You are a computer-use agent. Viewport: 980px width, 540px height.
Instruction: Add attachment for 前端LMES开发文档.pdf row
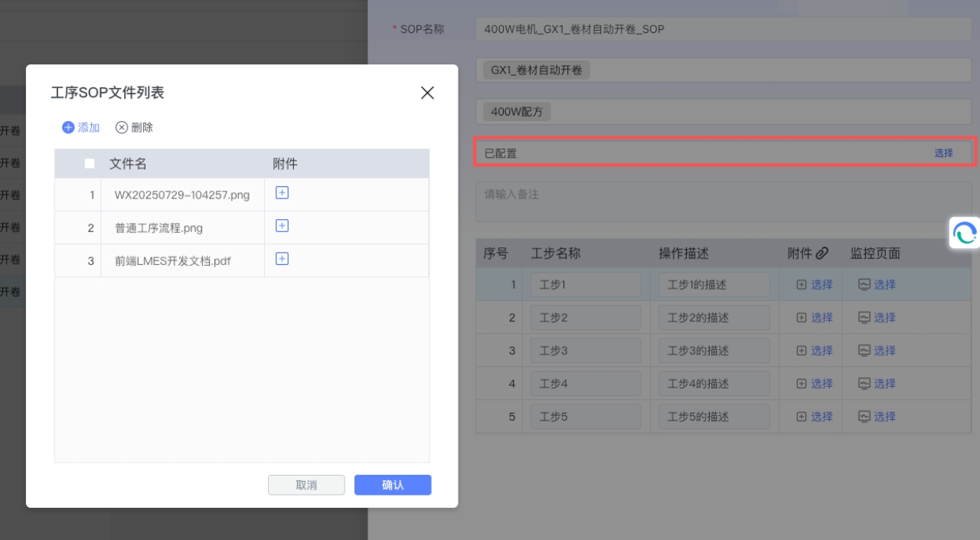point(282,259)
